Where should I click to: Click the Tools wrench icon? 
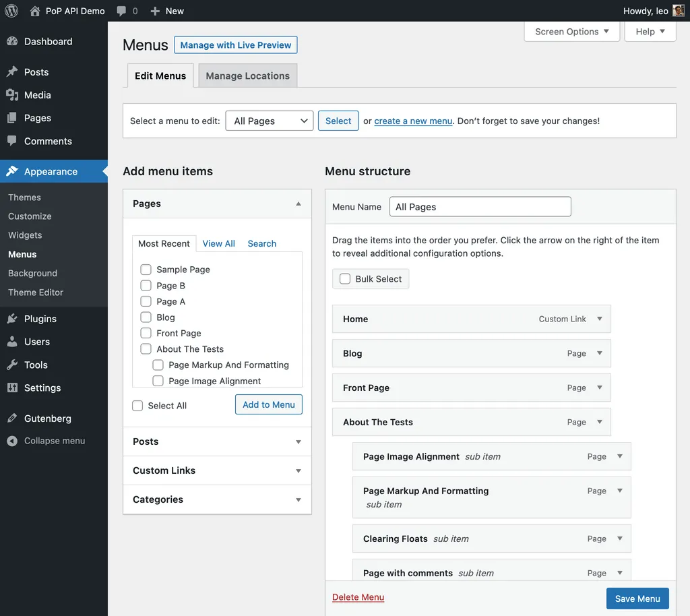click(x=12, y=365)
